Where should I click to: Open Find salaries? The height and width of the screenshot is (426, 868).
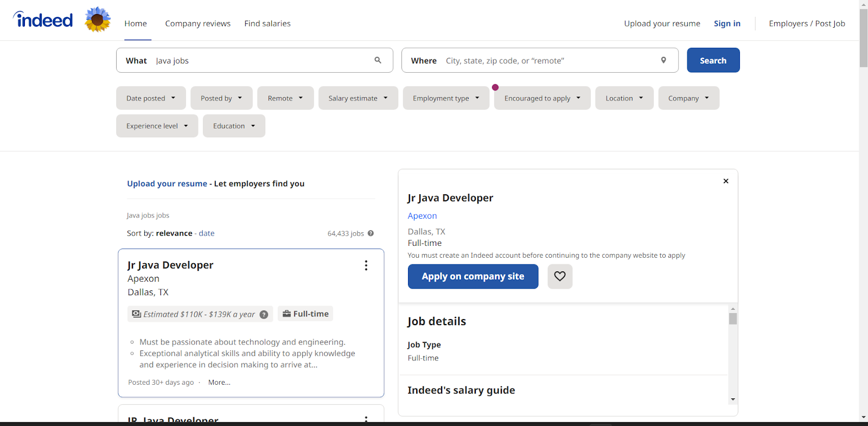267,23
